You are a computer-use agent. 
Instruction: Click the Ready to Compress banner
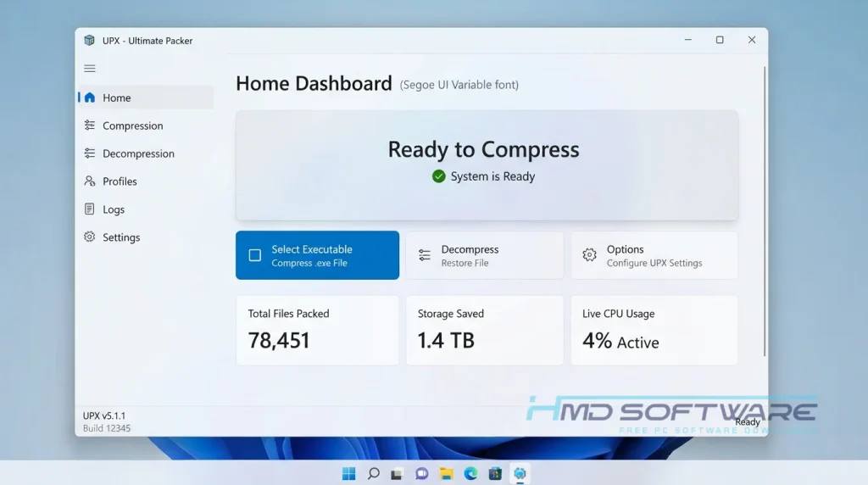(487, 165)
